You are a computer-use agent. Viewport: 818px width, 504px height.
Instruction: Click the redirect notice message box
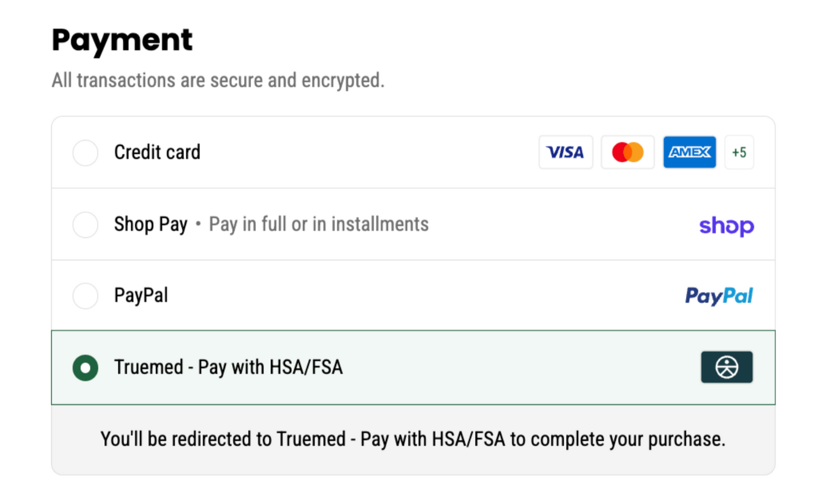(413, 440)
